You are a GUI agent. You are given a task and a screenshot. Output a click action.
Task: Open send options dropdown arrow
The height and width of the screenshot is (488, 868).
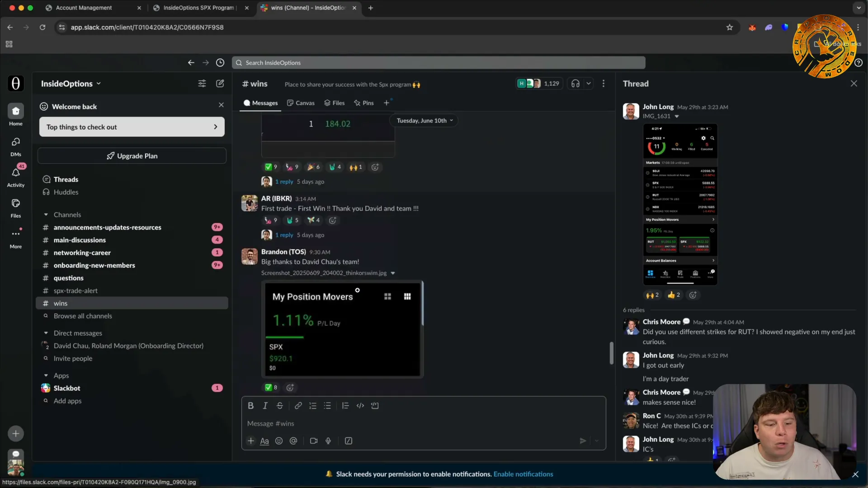(x=597, y=441)
